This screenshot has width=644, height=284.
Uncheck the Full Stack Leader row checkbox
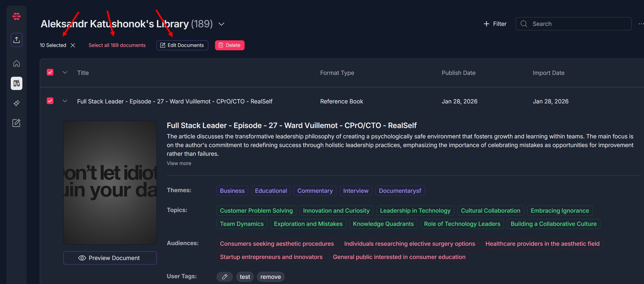point(50,101)
